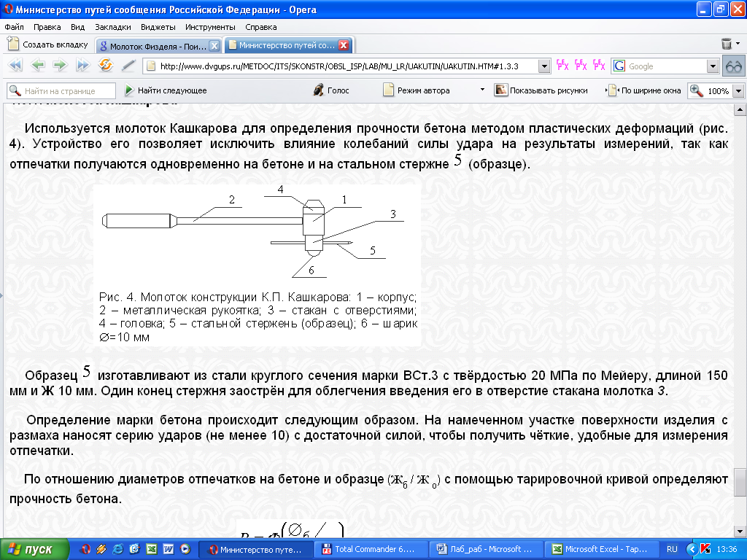The width and height of the screenshot is (747, 560).
Task: Click the third pink search-engine icon
Action: click(599, 65)
